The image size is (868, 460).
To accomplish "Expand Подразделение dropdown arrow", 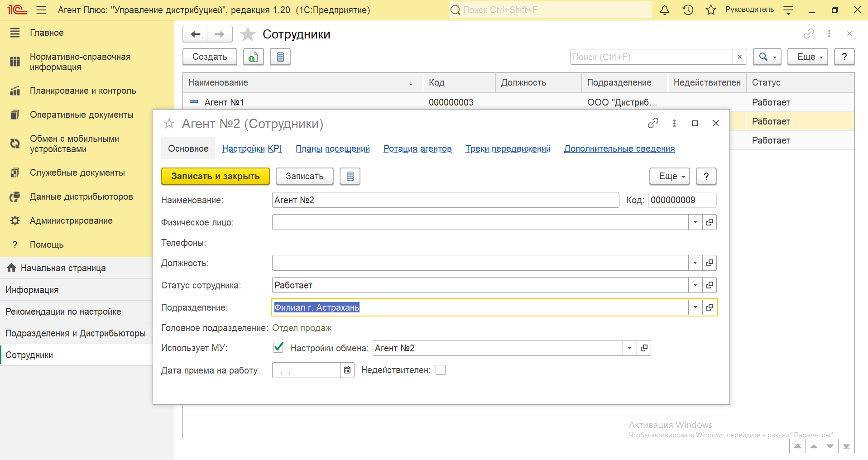I will coord(695,307).
